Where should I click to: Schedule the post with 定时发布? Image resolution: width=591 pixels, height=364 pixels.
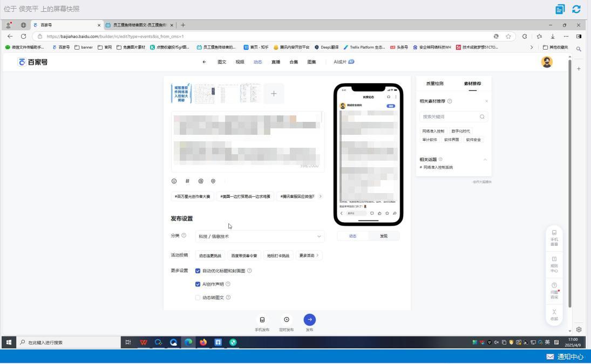coord(287,320)
